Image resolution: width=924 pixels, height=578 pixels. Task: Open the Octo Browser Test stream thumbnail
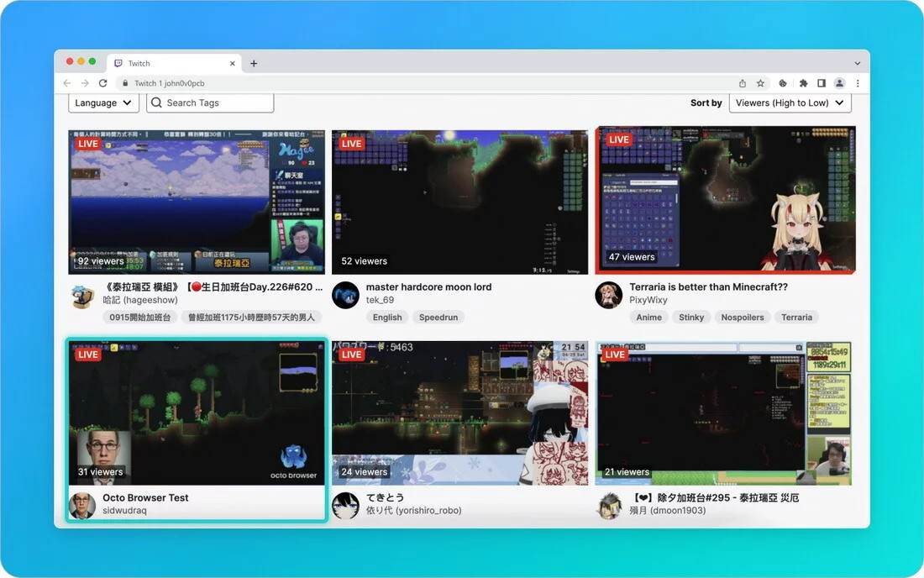197,413
